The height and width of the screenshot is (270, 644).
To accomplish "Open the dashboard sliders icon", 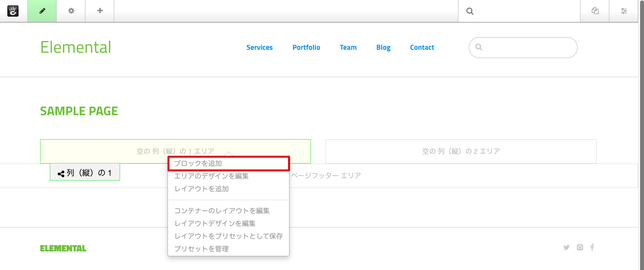I will [623, 11].
